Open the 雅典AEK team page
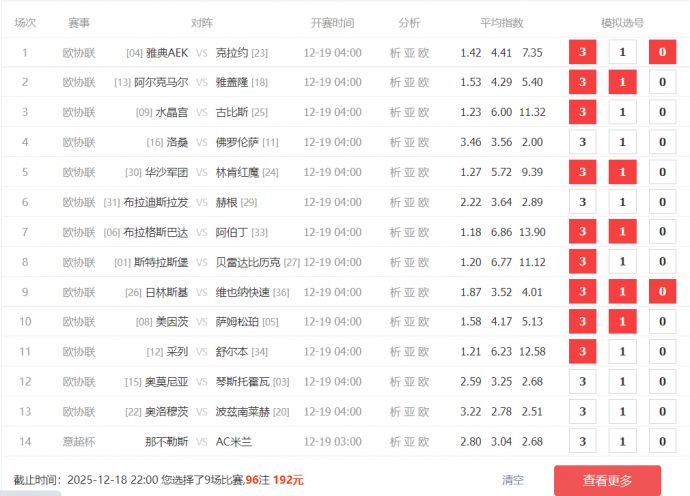The height and width of the screenshot is (496, 690). pyautogui.click(x=166, y=52)
